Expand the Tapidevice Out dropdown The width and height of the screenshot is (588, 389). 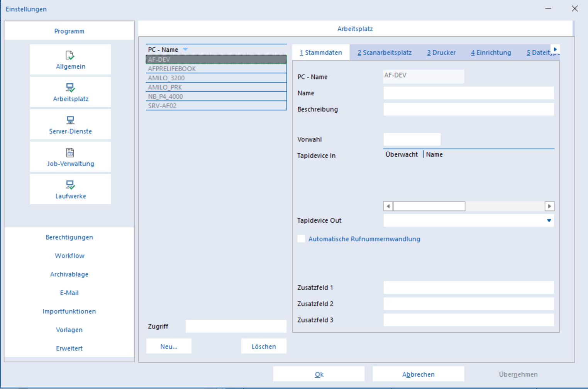pos(549,221)
